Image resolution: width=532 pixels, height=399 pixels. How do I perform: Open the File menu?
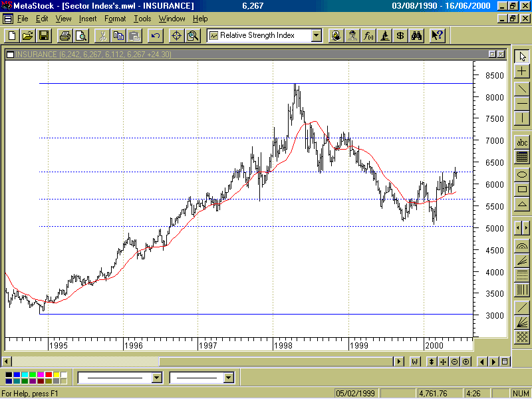(x=23, y=19)
